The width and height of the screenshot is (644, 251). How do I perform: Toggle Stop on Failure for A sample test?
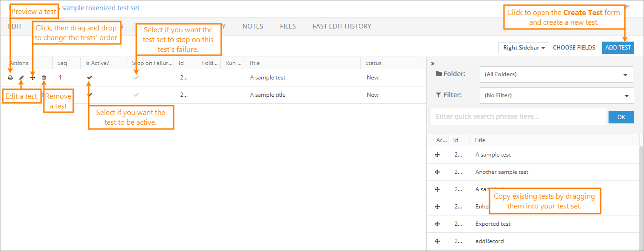pos(136,78)
